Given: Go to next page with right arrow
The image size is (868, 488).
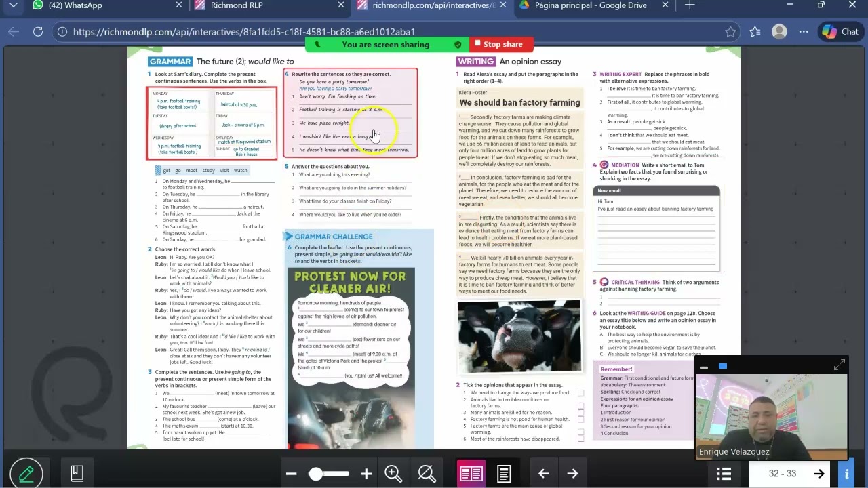Looking at the screenshot, I should 572,474.
